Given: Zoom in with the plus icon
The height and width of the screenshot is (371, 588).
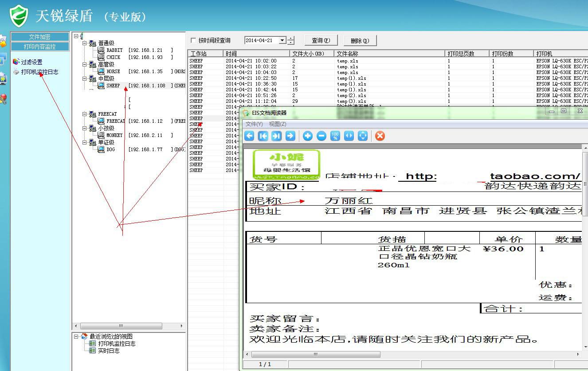Looking at the screenshot, I should [x=308, y=136].
